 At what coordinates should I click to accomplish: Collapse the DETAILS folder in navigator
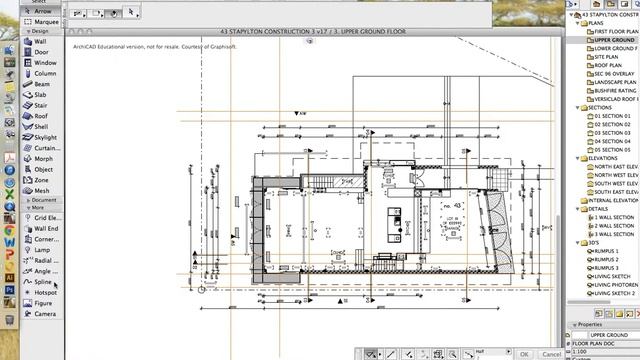click(578, 209)
